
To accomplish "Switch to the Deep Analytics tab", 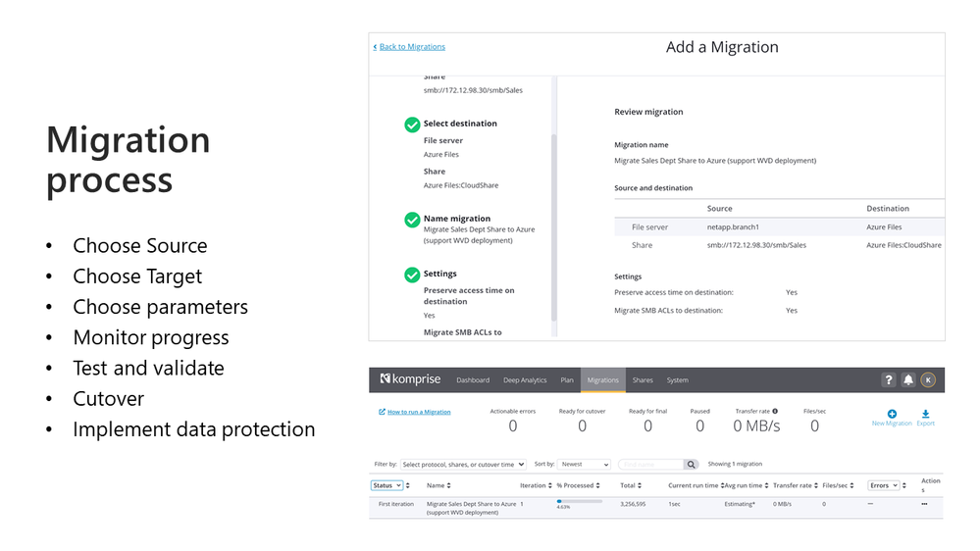I will pyautogui.click(x=525, y=380).
